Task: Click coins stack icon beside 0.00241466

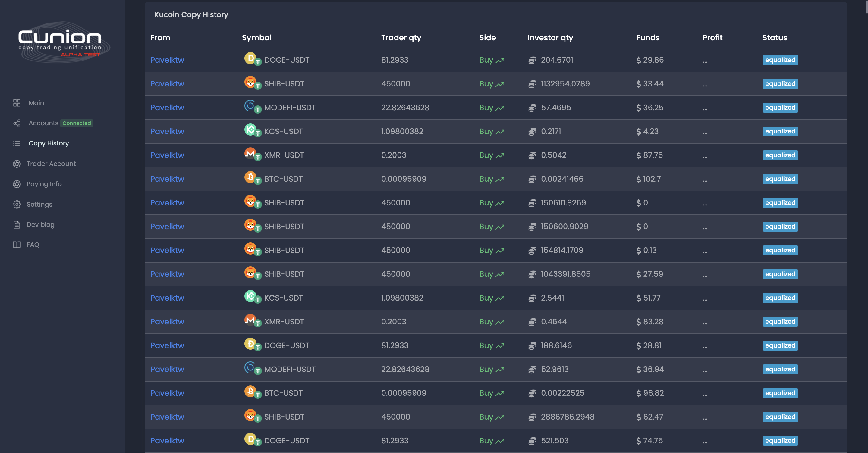Action: [532, 179]
